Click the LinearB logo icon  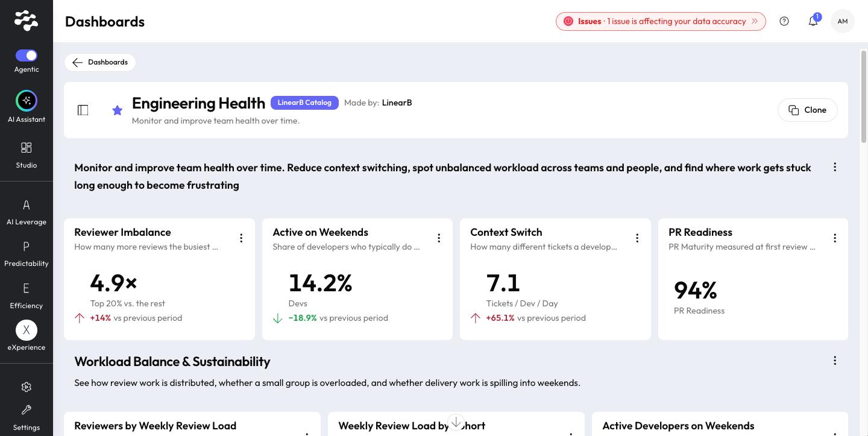pos(26,21)
